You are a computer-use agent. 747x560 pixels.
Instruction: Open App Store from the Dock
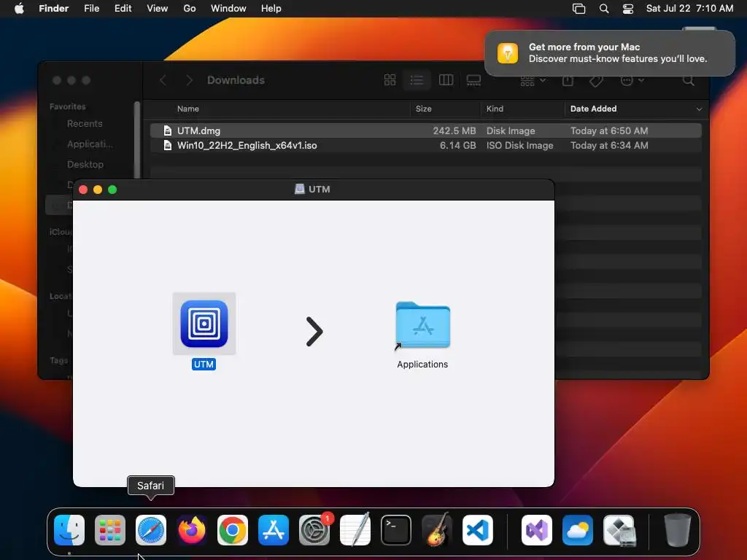pyautogui.click(x=274, y=530)
